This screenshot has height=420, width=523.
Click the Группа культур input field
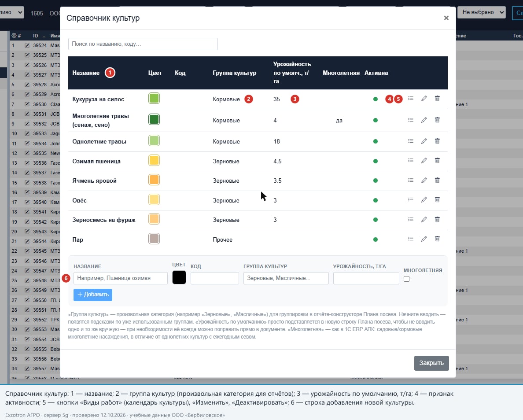(x=286, y=278)
